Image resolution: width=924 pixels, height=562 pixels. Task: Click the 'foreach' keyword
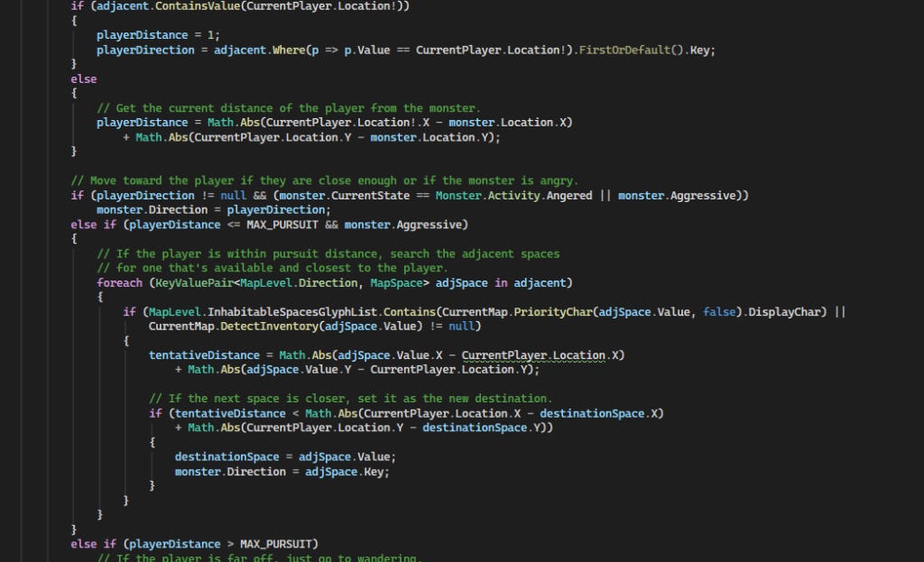tap(120, 282)
